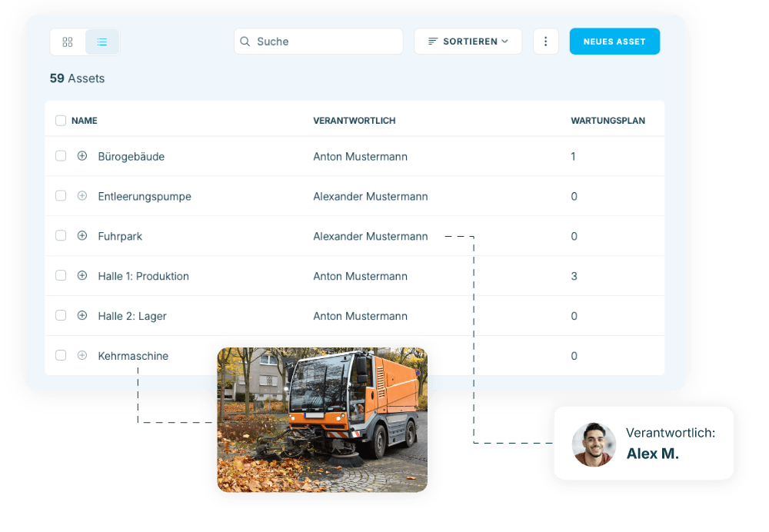Open the Sortieren dropdown

468,42
